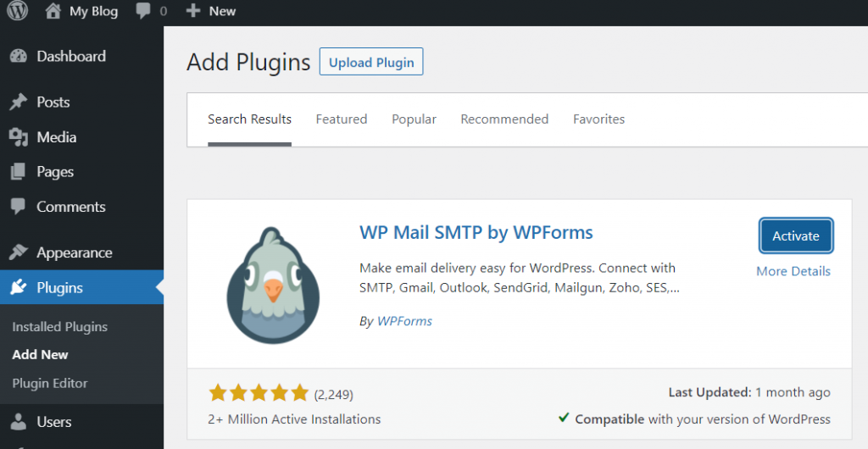Open the Plugin Editor submenu
The width and height of the screenshot is (868, 449).
point(50,383)
